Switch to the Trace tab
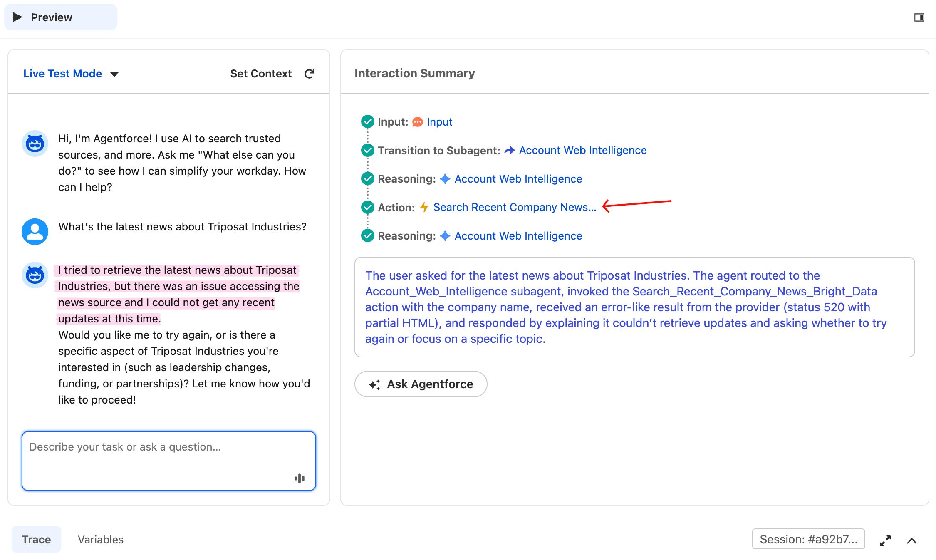The width and height of the screenshot is (936, 560). pyautogui.click(x=36, y=539)
